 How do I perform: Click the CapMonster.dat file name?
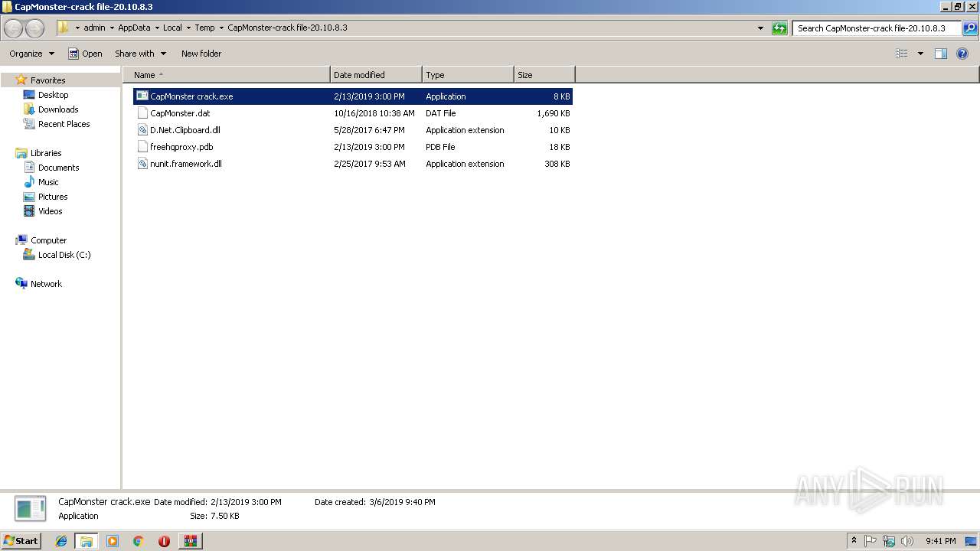click(180, 113)
